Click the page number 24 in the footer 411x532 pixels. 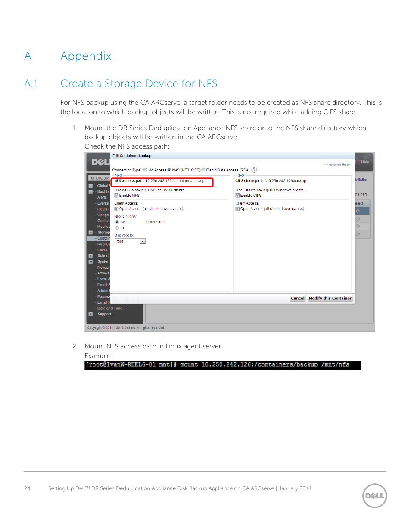tap(27, 488)
